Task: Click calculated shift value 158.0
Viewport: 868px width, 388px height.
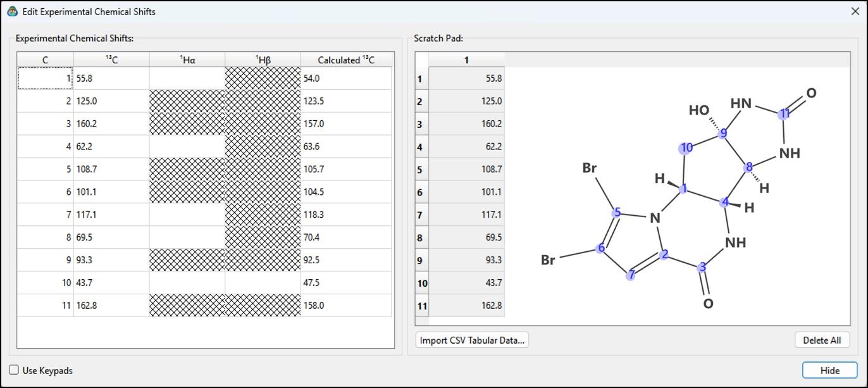Action: pos(346,305)
